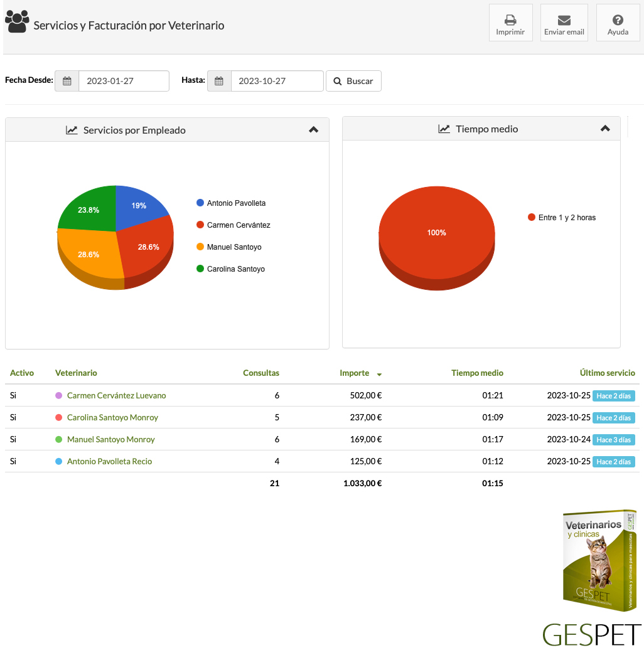Click the Enviar email envelope icon
This screenshot has height=660, width=644.
pyautogui.click(x=564, y=19)
